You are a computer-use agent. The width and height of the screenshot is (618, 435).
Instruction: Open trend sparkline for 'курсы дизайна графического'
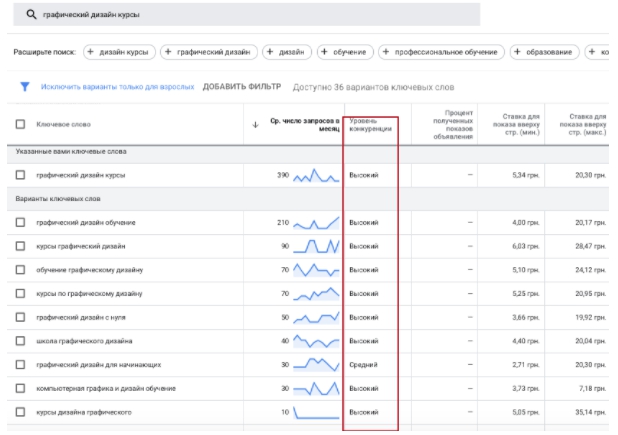(x=316, y=412)
